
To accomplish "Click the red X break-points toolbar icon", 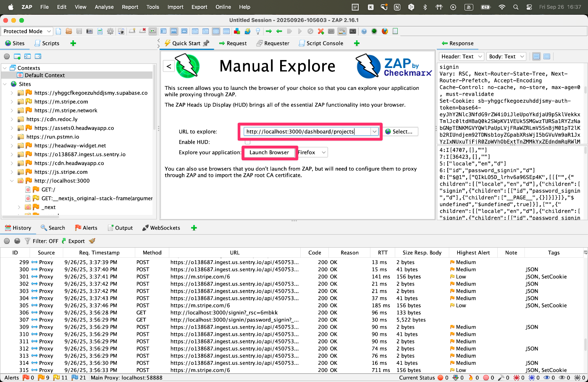I will [x=142, y=31].
